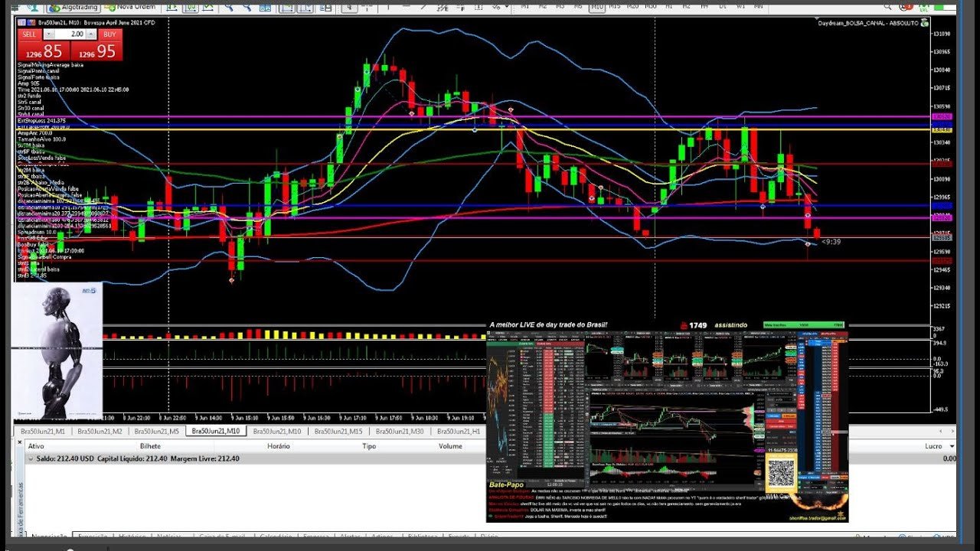This screenshot has width=980, height=551.
Task: Click the Daydream expert advisor icon
Action: (923, 23)
